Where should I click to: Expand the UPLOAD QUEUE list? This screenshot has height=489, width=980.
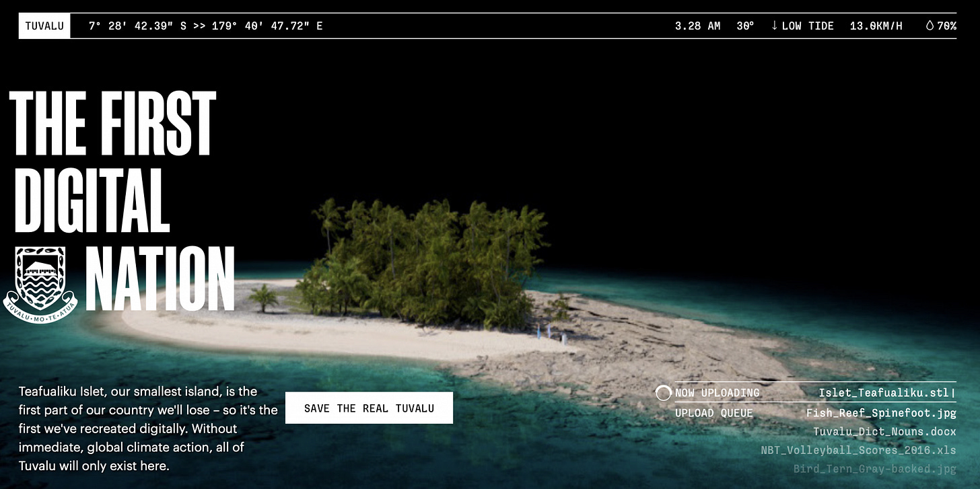point(713,412)
